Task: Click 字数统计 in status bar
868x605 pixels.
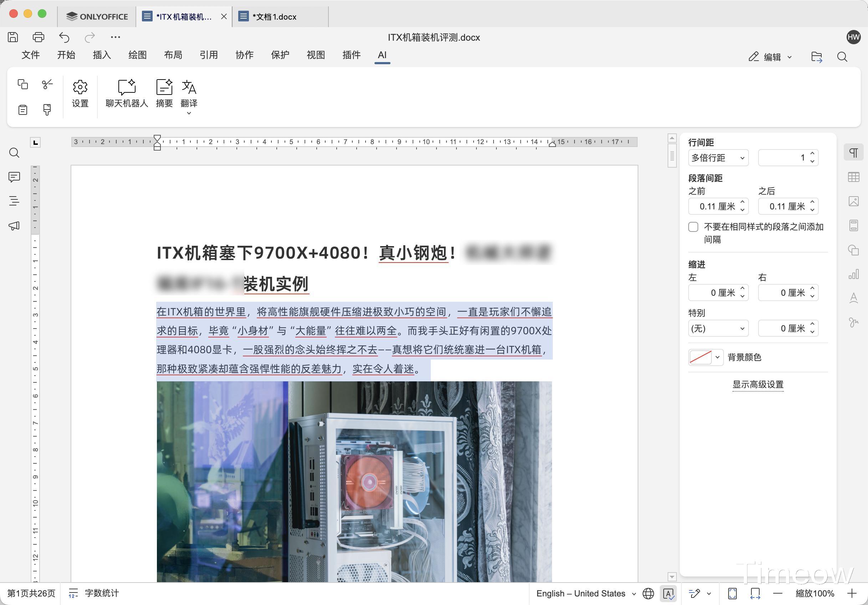Action: point(101,593)
